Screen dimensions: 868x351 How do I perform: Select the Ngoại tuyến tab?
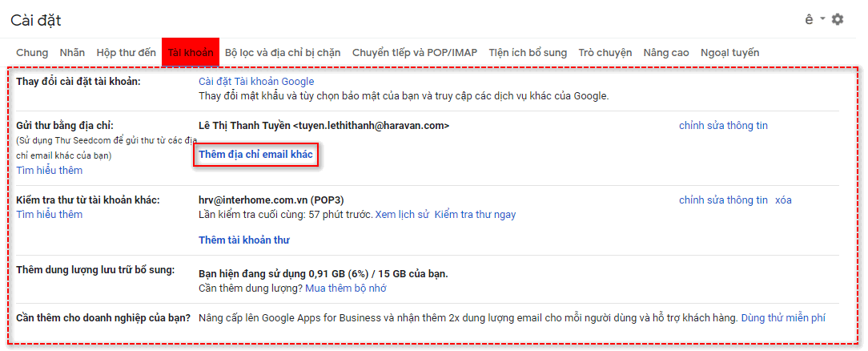point(729,53)
